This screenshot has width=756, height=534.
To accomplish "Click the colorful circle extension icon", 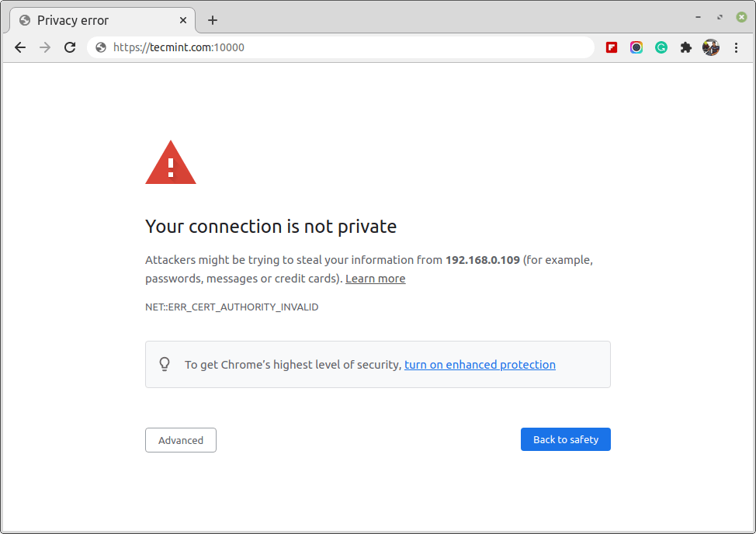I will pyautogui.click(x=636, y=47).
